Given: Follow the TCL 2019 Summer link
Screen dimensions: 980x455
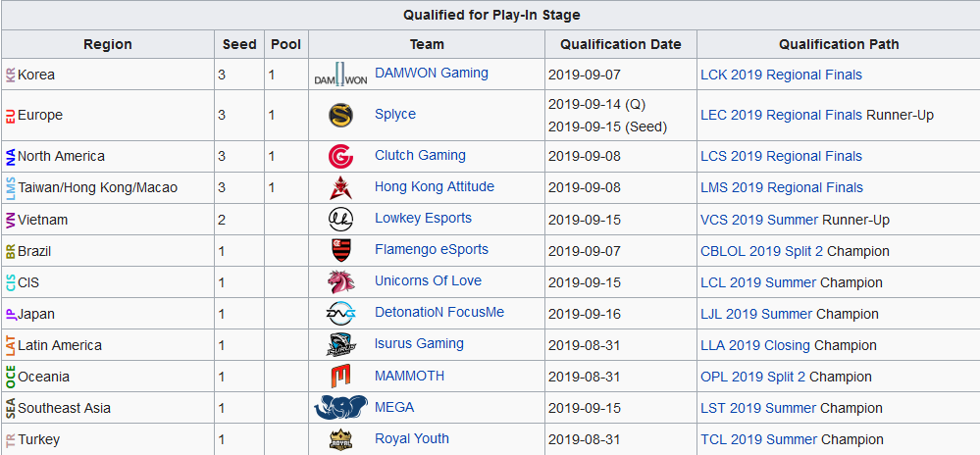Looking at the screenshot, I should (x=758, y=439).
